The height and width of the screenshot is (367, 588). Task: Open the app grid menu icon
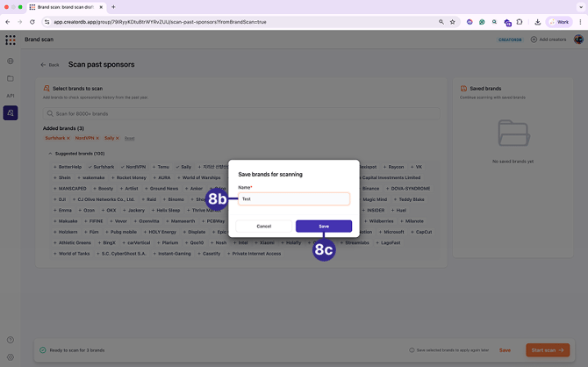(x=11, y=40)
